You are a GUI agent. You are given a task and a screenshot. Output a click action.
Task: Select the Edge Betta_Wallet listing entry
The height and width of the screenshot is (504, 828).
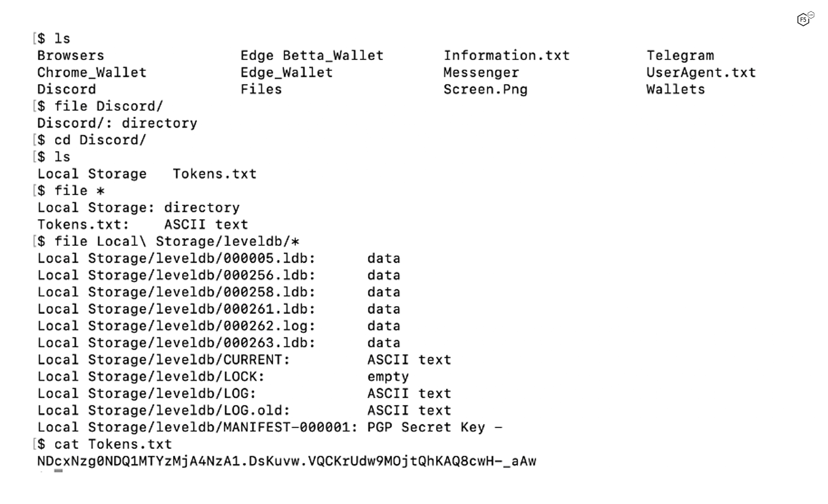312,55
